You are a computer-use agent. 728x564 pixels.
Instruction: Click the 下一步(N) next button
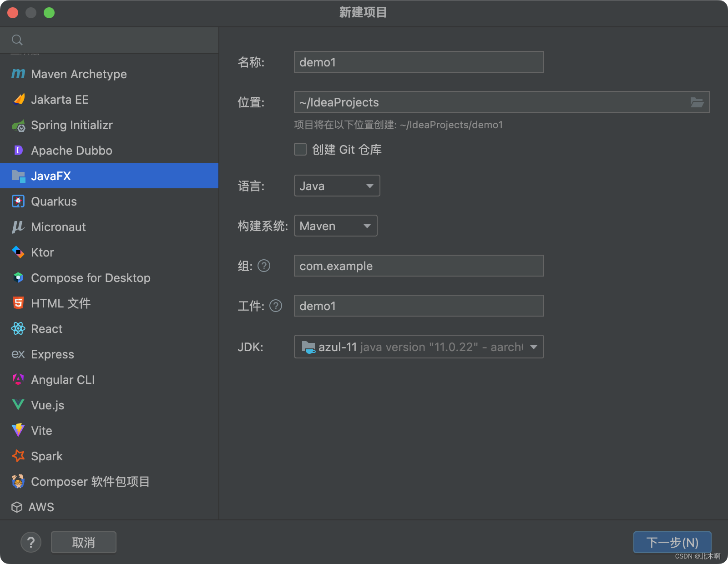point(672,542)
